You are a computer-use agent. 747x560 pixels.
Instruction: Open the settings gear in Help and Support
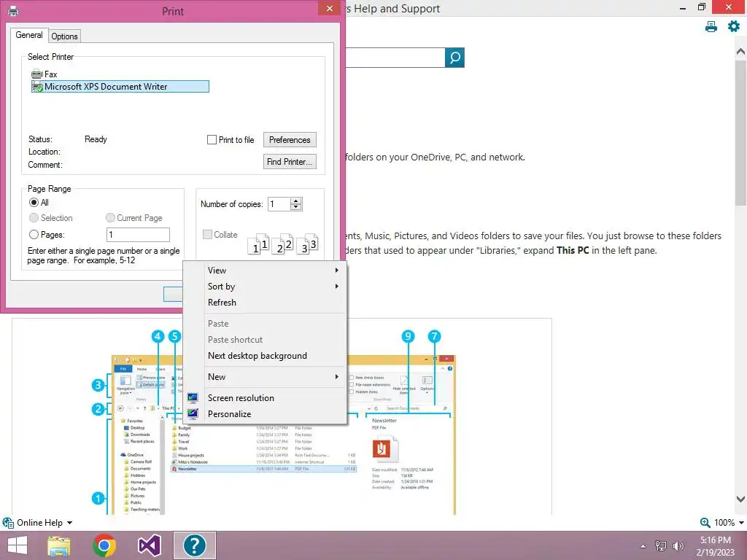click(x=734, y=26)
